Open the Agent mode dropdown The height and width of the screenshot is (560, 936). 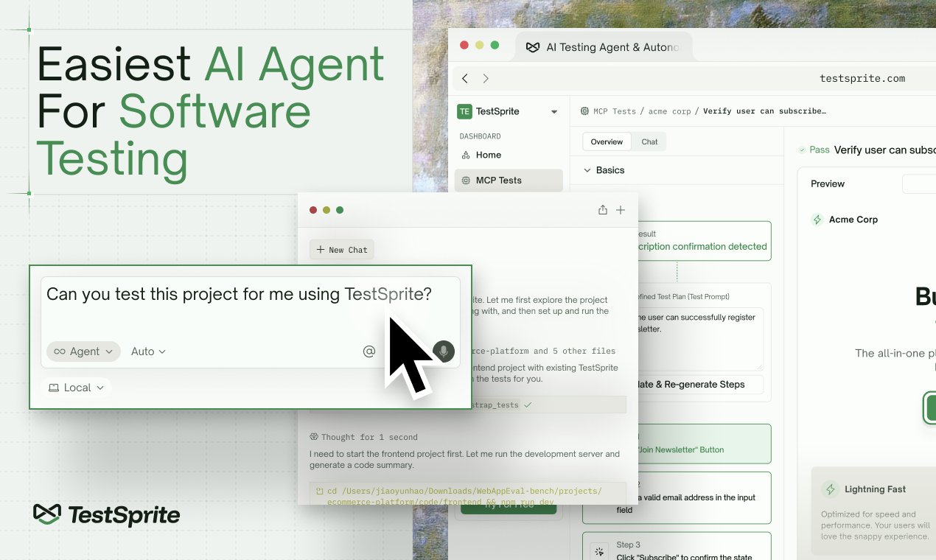(84, 351)
